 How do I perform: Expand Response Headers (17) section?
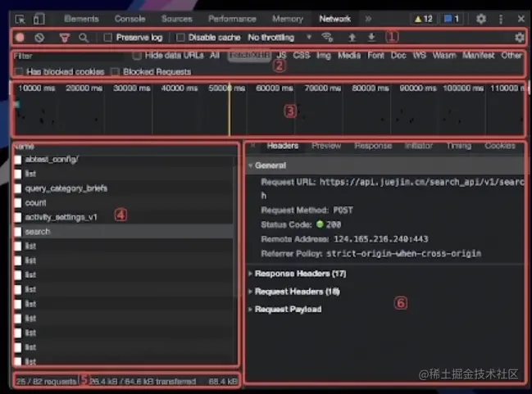pos(300,274)
